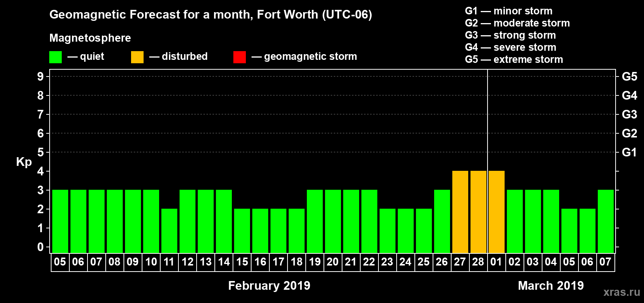
Task: Select the green bar for February 22
Action: point(369,222)
